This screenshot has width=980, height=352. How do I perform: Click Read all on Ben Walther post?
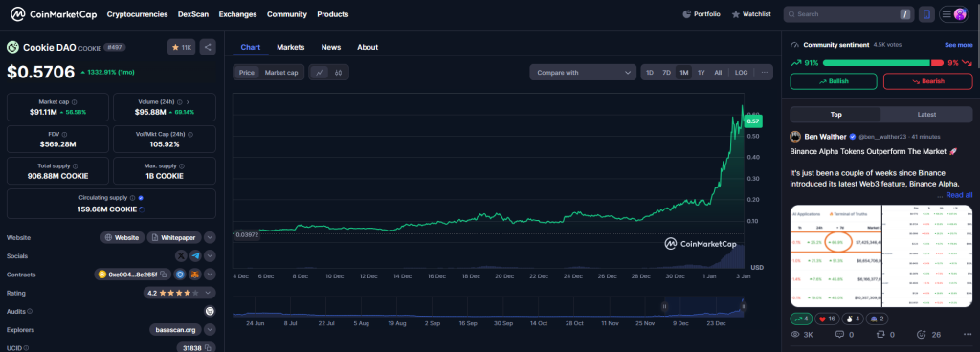pos(959,195)
